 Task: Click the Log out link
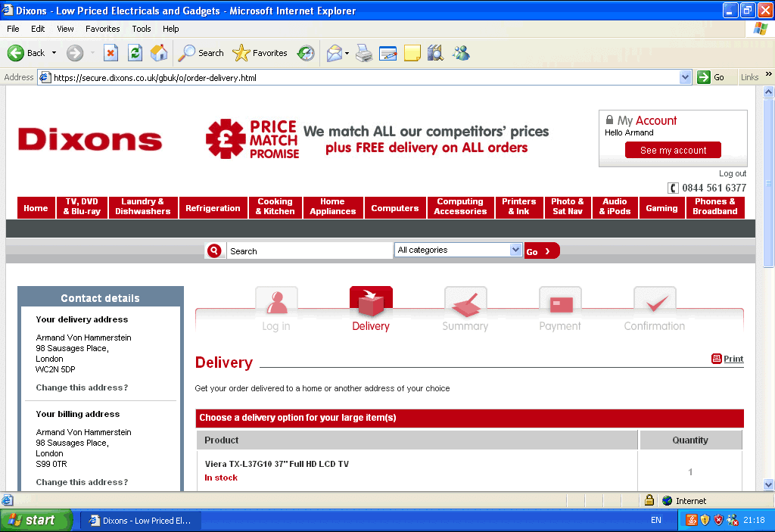pos(733,173)
